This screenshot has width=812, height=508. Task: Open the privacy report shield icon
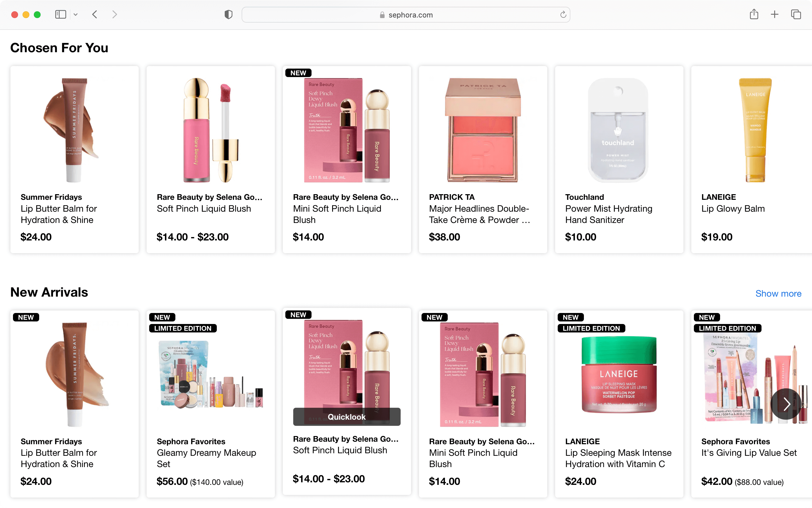click(228, 14)
